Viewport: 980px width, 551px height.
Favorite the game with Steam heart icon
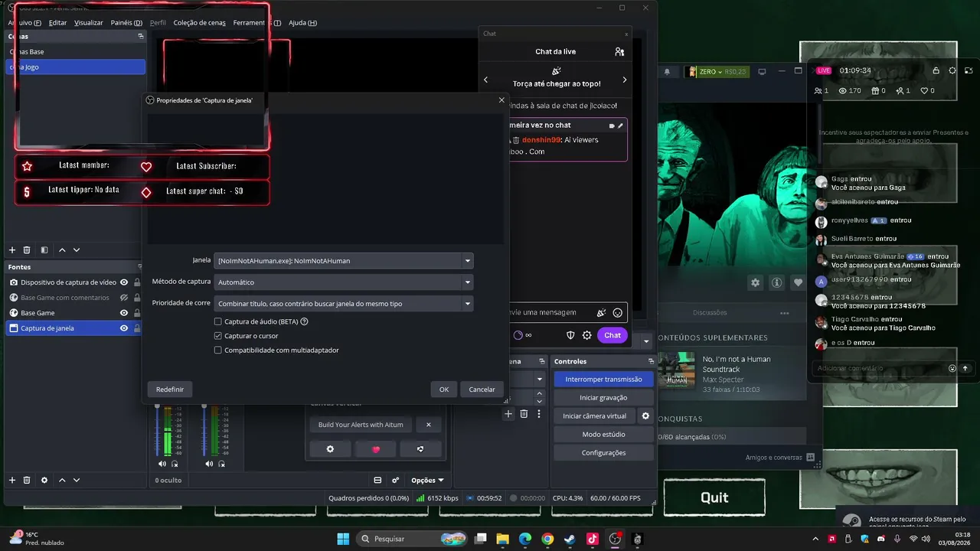pos(799,282)
